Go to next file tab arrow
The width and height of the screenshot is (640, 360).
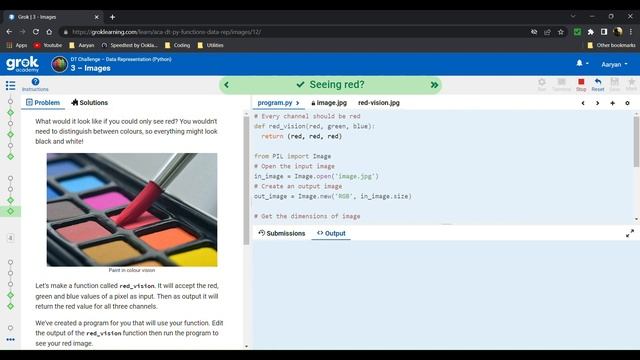coord(598,103)
